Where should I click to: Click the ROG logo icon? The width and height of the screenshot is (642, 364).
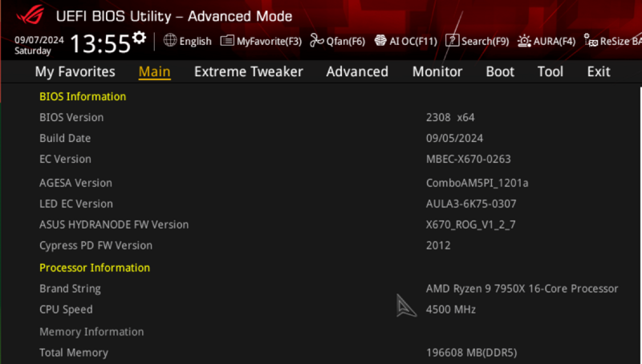click(x=30, y=14)
